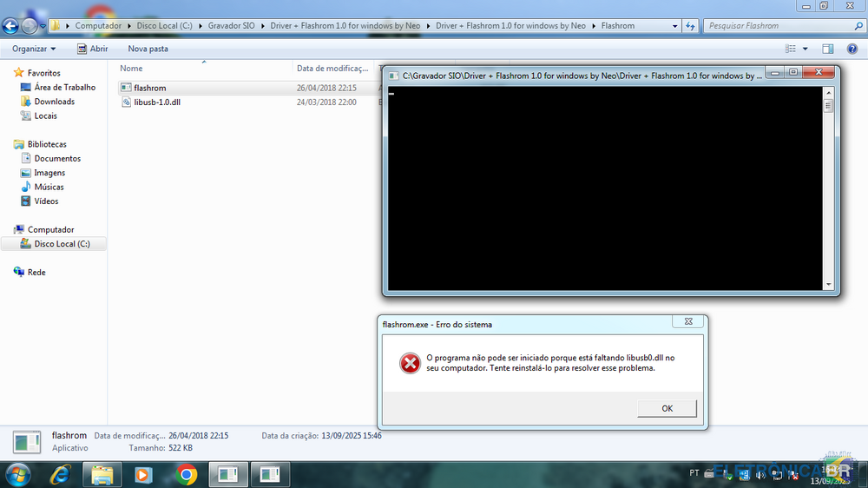Sort files by the Nome column header
This screenshot has height=488, width=868.
pyautogui.click(x=131, y=68)
